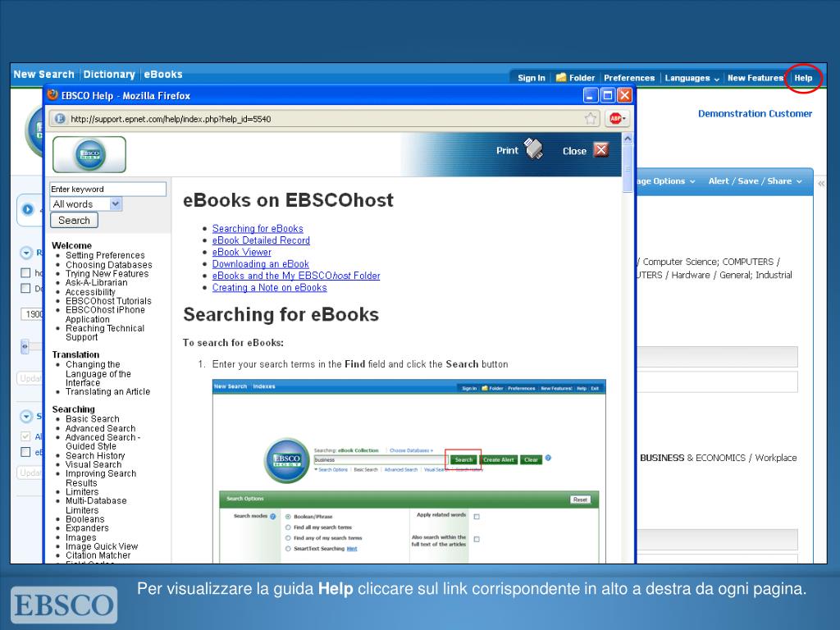Minimize the EBSCO Help Firefox window

pos(591,95)
